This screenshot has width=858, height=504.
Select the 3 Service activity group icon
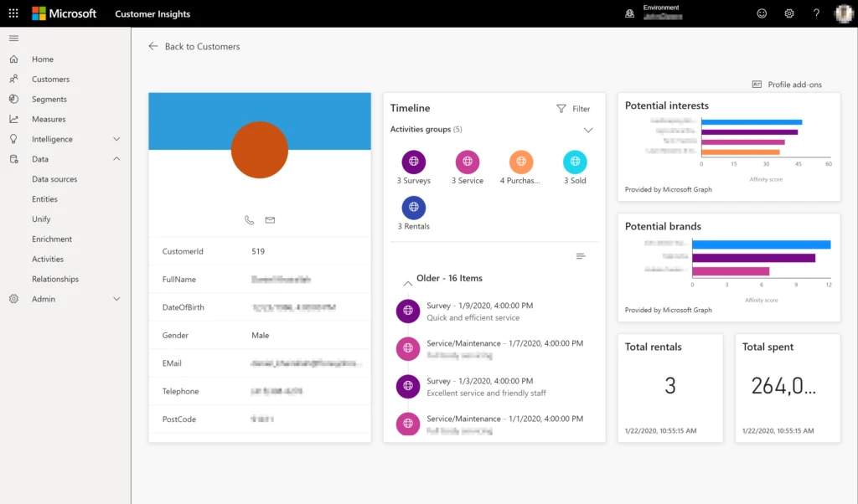click(x=467, y=163)
